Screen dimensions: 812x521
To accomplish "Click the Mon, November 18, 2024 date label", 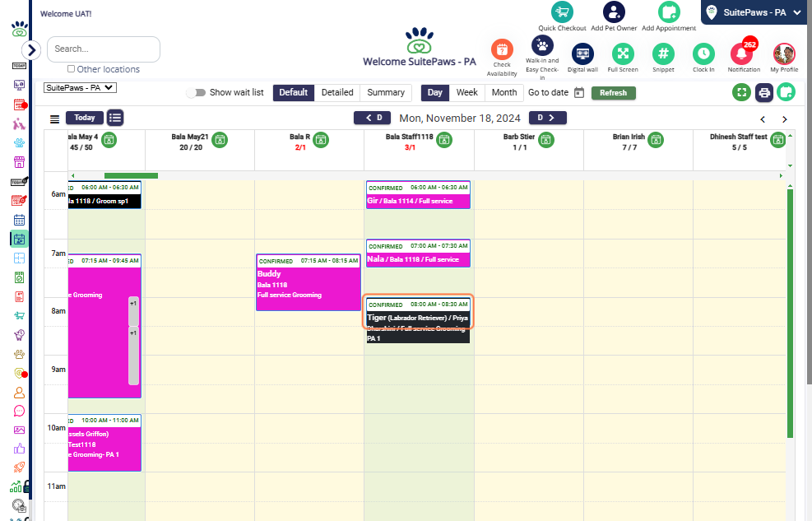I will pyautogui.click(x=460, y=119).
